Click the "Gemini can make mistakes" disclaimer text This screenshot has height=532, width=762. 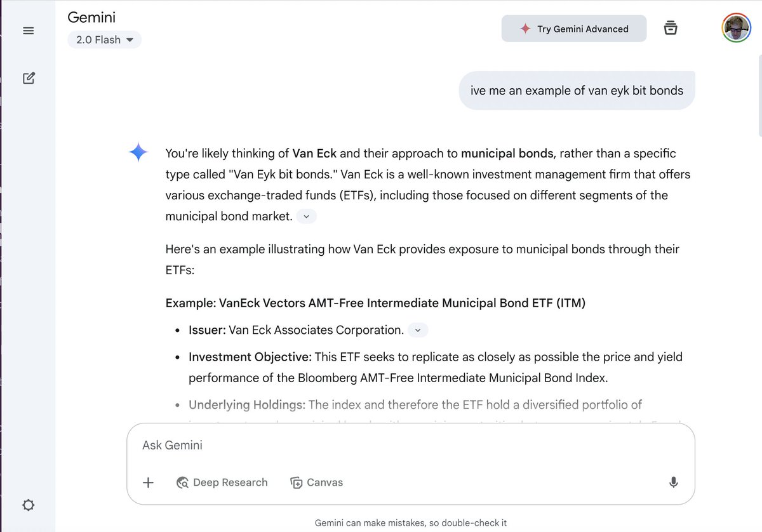point(410,523)
